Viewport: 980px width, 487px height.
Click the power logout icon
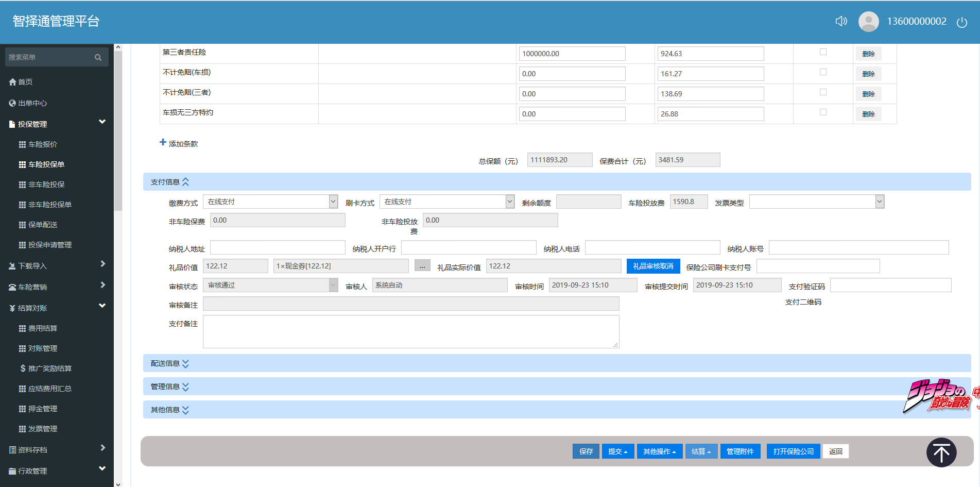point(961,22)
